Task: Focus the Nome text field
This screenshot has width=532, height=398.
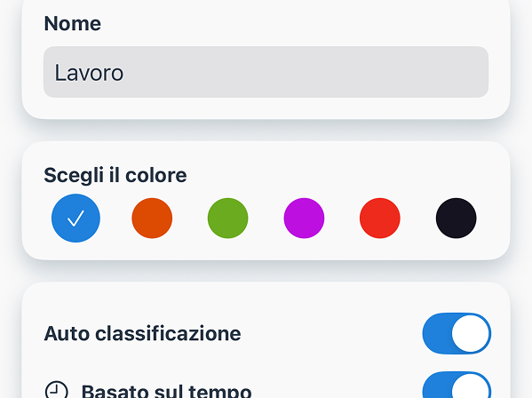Action: pos(266,72)
